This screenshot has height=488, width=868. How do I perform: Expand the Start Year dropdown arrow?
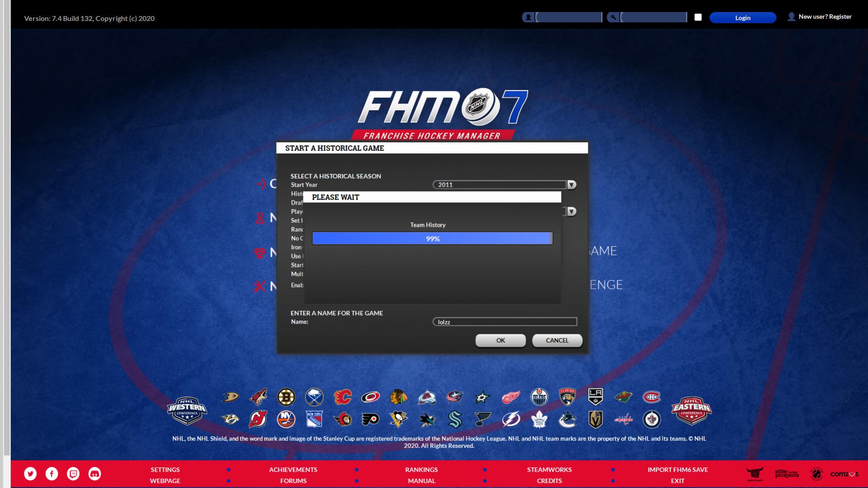click(x=571, y=185)
